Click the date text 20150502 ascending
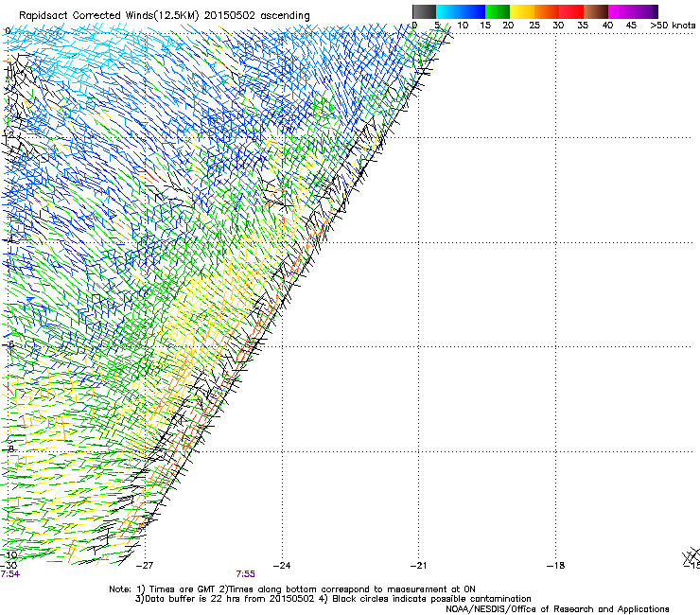The image size is (700, 615). pos(256,16)
